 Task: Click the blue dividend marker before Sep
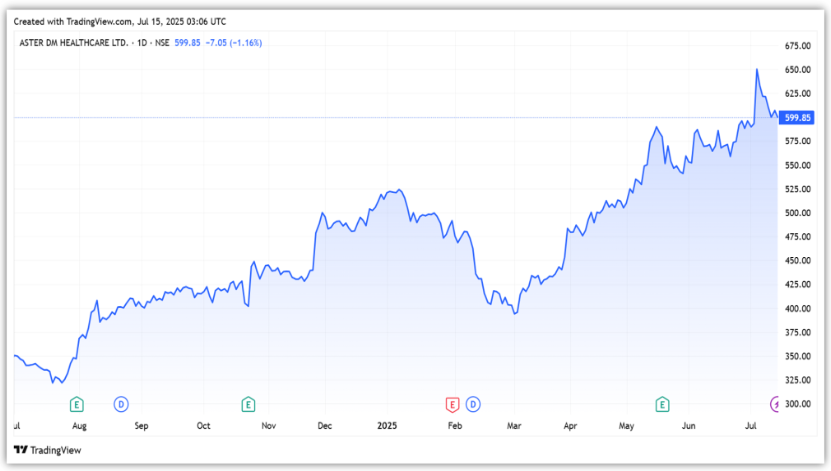(x=121, y=404)
